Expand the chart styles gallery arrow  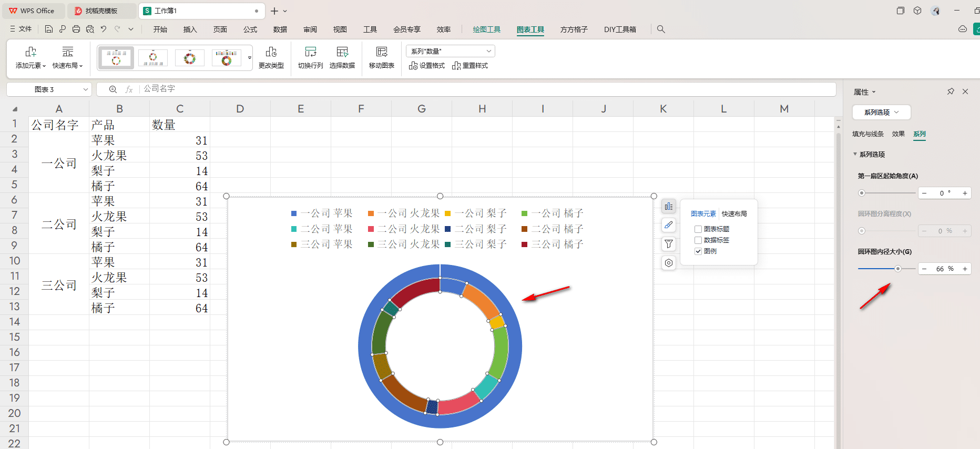coord(250,58)
